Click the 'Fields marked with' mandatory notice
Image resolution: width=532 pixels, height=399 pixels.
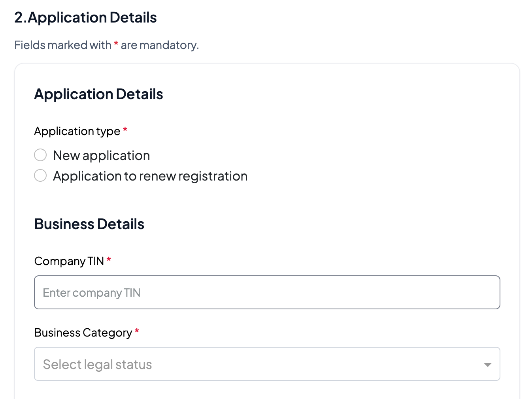(x=63, y=45)
